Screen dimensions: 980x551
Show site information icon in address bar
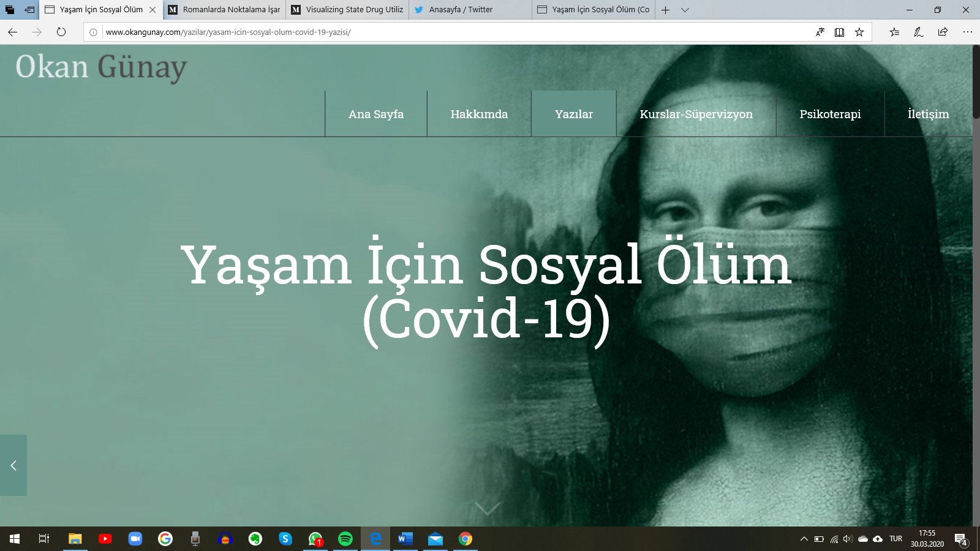point(93,32)
